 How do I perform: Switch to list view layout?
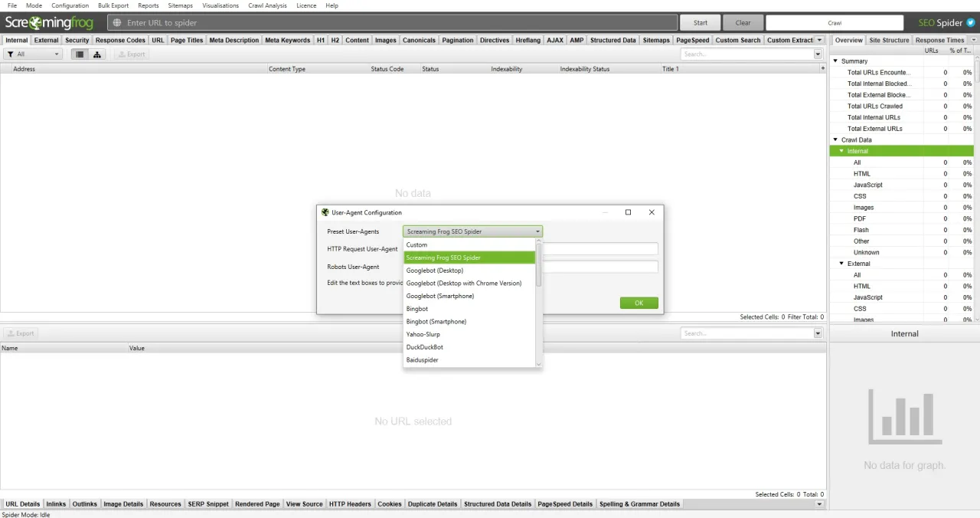[x=79, y=54]
